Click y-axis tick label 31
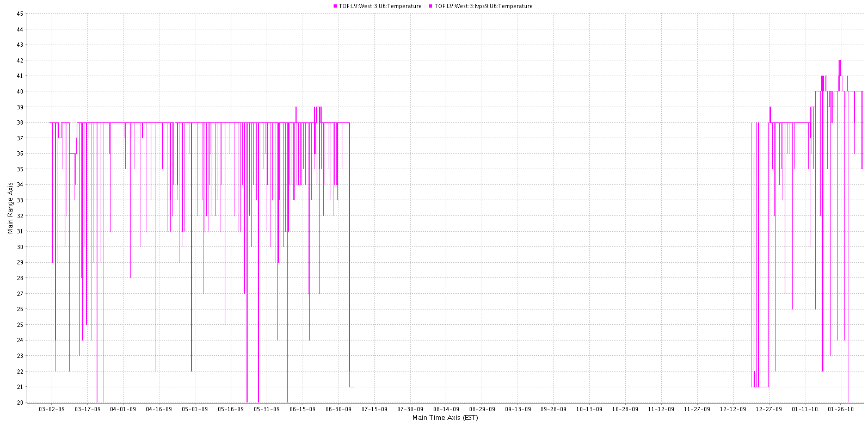Screen dimensions: 868x427 click(20, 231)
